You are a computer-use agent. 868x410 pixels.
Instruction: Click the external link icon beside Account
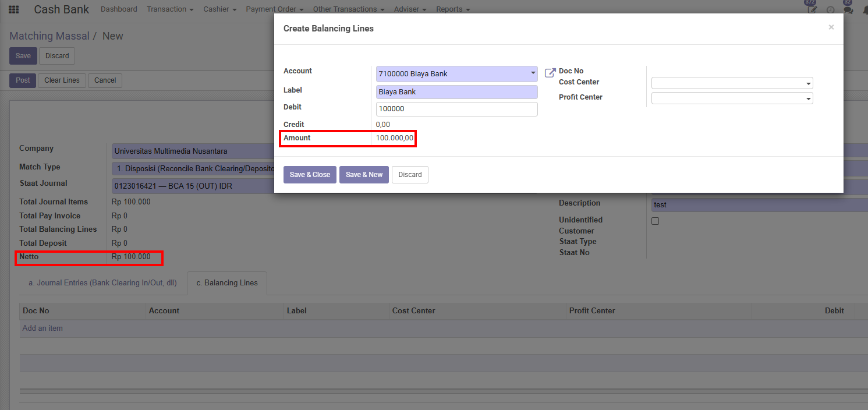[x=550, y=73]
